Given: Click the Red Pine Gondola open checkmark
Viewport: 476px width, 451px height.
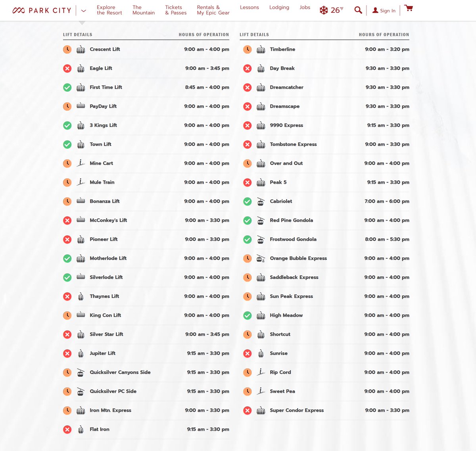Looking at the screenshot, I should click(248, 221).
